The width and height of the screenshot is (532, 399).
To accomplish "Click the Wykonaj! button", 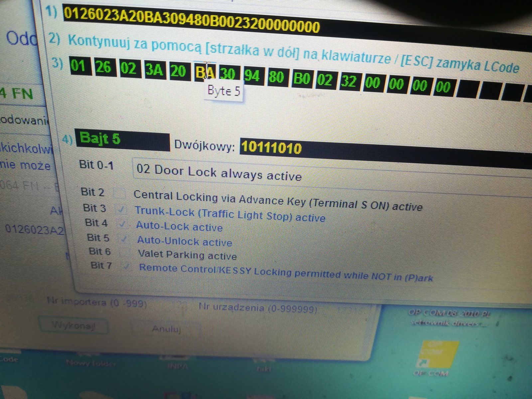I will (74, 325).
